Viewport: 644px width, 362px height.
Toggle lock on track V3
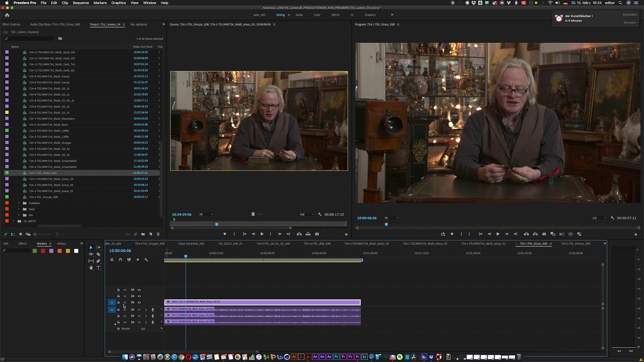pos(118,290)
